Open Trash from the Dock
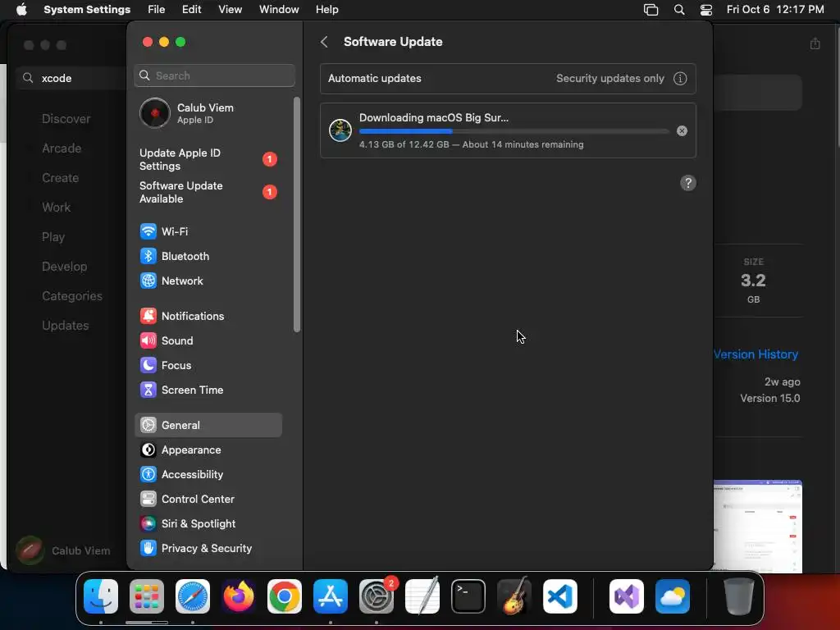Viewport: 840px width, 630px height. tap(739, 596)
